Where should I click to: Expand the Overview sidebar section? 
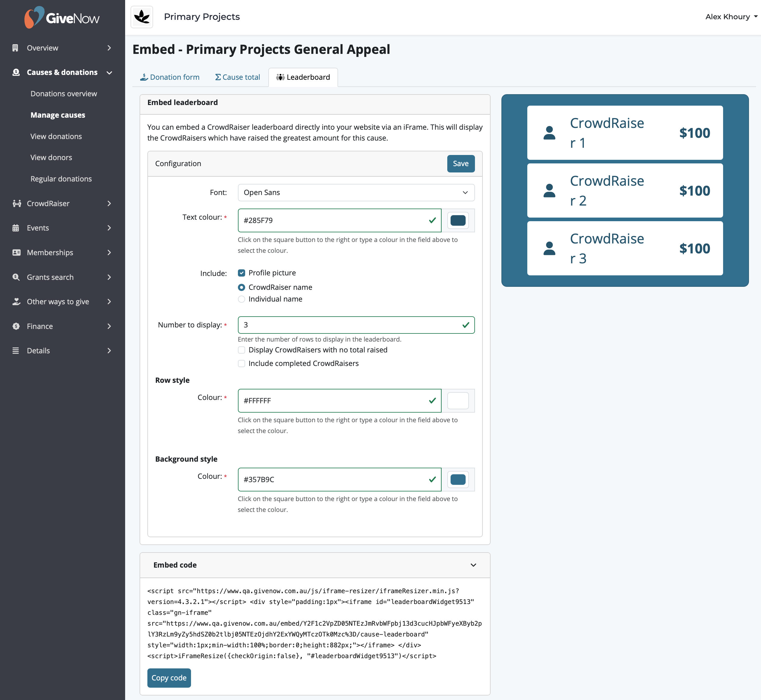pos(109,48)
